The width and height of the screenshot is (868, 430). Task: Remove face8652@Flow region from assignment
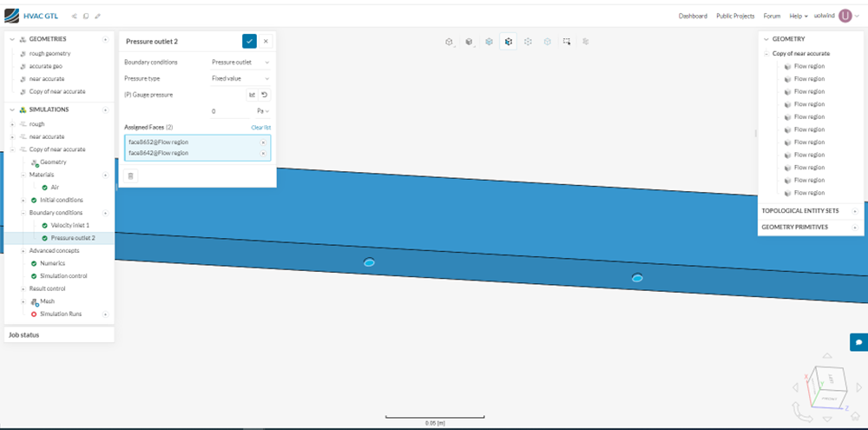click(263, 142)
